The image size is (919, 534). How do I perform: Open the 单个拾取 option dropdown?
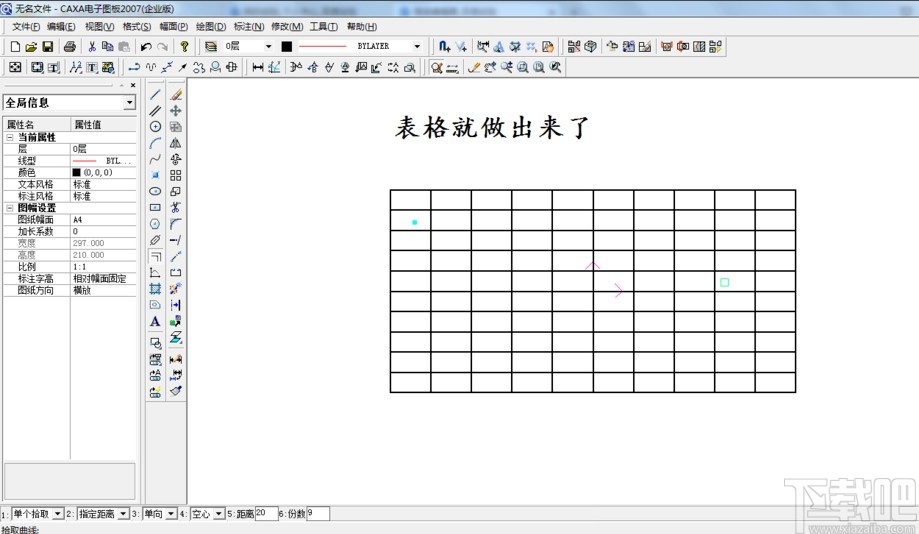click(57, 514)
